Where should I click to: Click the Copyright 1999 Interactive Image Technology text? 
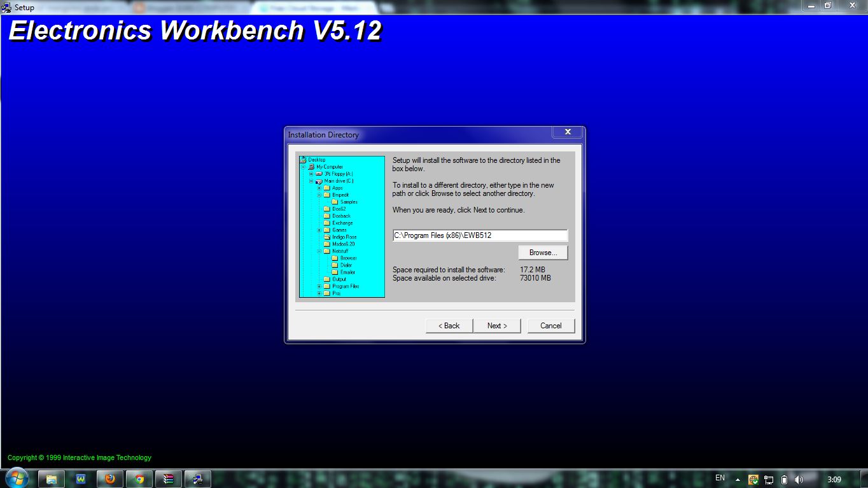tap(80, 457)
